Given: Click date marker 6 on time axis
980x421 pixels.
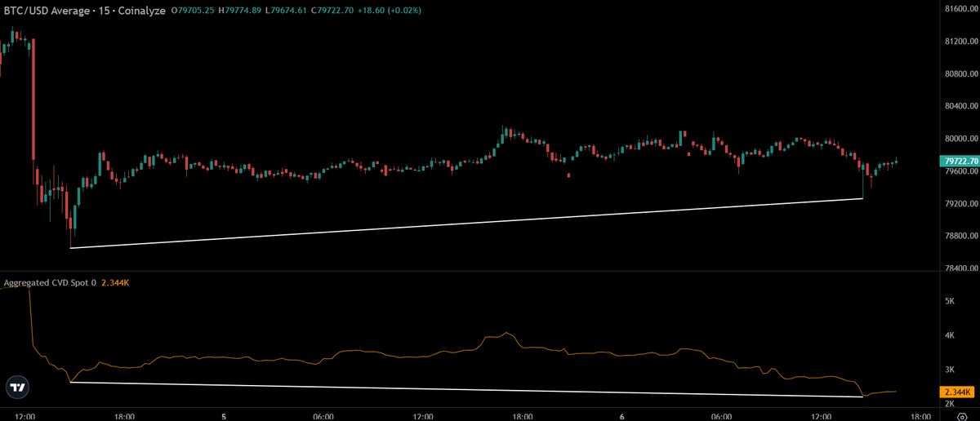Looking at the screenshot, I should pyautogui.click(x=621, y=415).
